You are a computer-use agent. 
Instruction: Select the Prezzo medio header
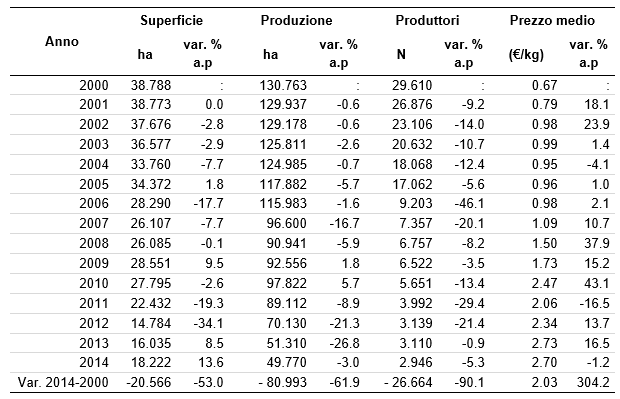pos(552,21)
